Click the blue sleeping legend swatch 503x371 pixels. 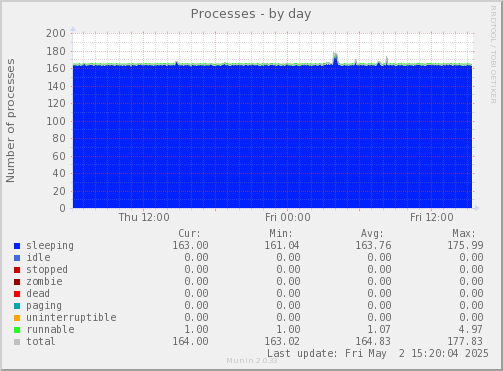coord(17,246)
